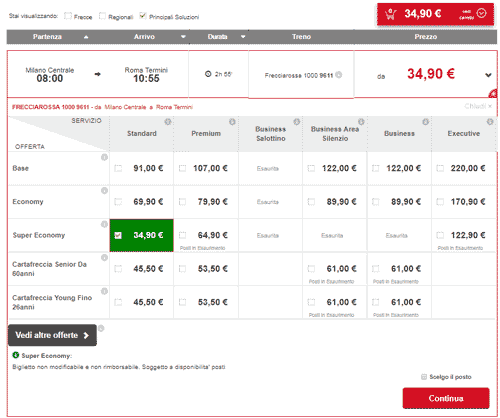Toggle the Regionali filter checkbox

click(102, 16)
